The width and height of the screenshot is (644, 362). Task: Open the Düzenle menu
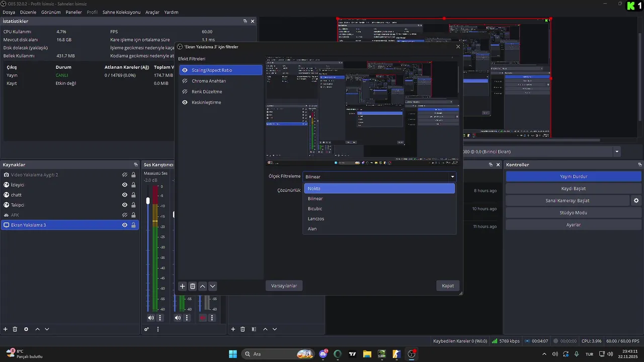coord(28,12)
